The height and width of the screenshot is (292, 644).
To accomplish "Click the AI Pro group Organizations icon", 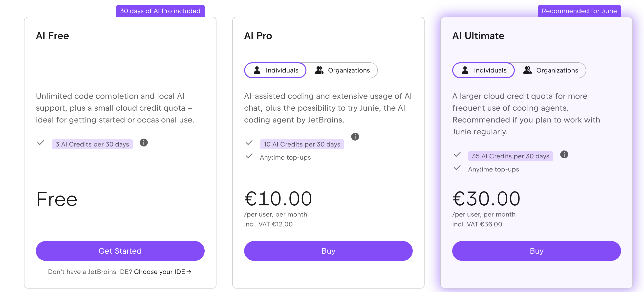I will [x=319, y=70].
